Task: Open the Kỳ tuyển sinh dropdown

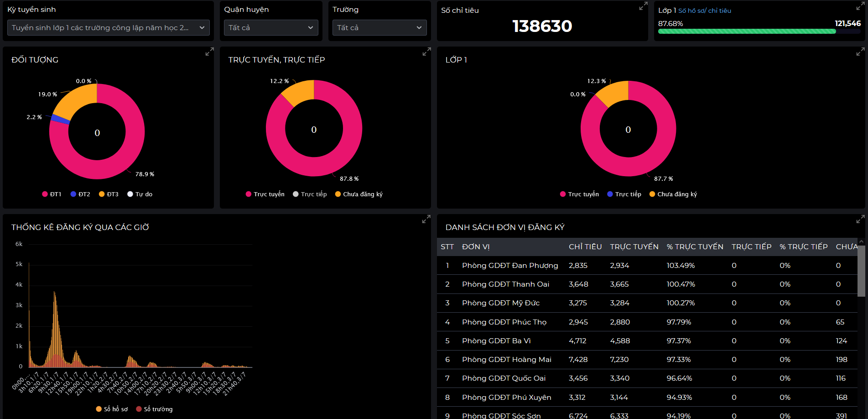Action: pyautogui.click(x=108, y=28)
